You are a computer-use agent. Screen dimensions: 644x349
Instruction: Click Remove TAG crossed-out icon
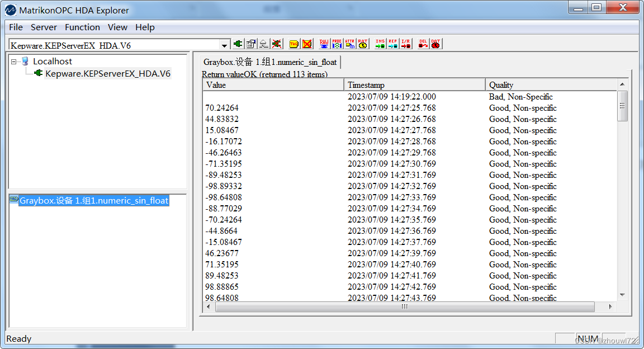click(307, 44)
